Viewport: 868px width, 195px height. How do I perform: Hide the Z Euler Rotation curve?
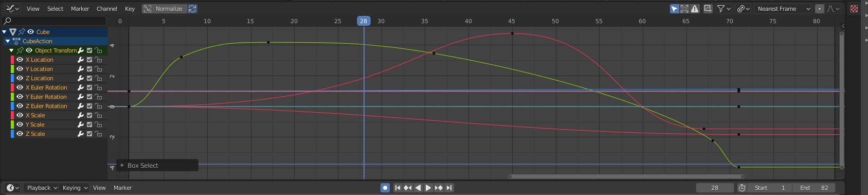pos(20,106)
